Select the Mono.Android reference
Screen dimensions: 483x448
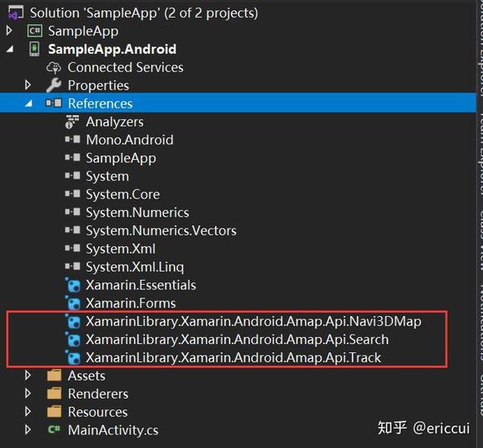[130, 140]
